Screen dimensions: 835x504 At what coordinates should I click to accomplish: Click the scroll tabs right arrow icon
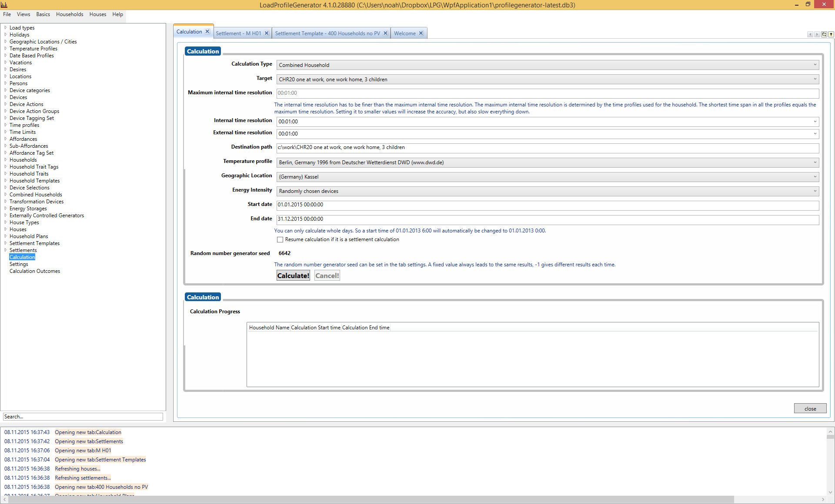(817, 34)
